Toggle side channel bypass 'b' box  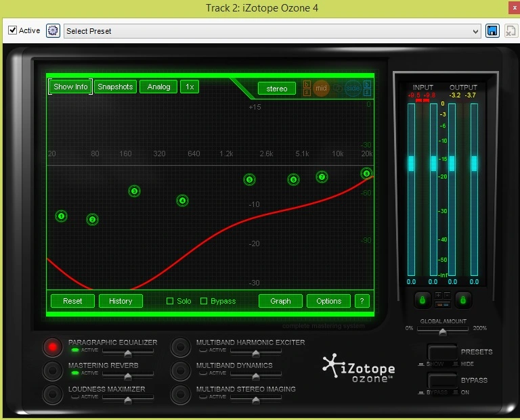367,84
